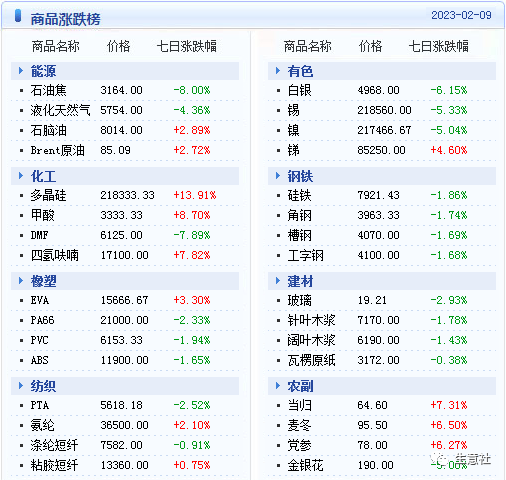Expand the 有色 category arrow

tap(278, 71)
